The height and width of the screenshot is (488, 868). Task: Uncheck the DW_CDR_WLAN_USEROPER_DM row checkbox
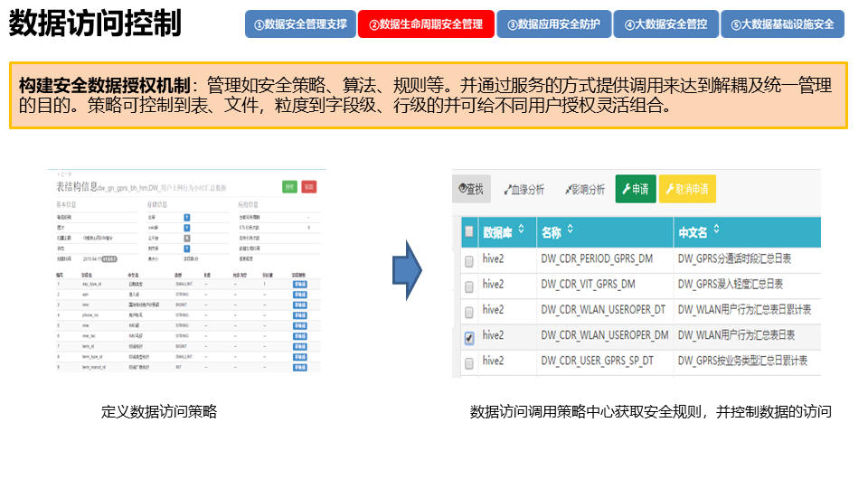tap(469, 337)
